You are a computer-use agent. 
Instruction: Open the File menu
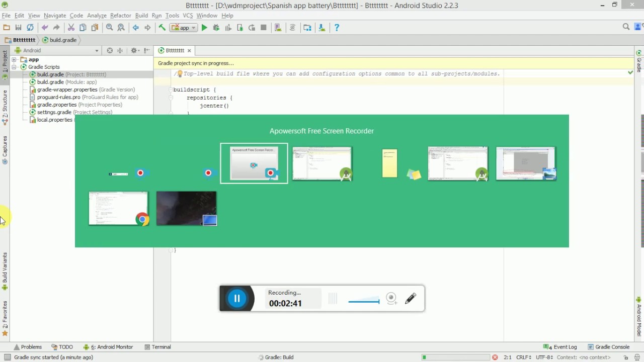[x=6, y=16]
